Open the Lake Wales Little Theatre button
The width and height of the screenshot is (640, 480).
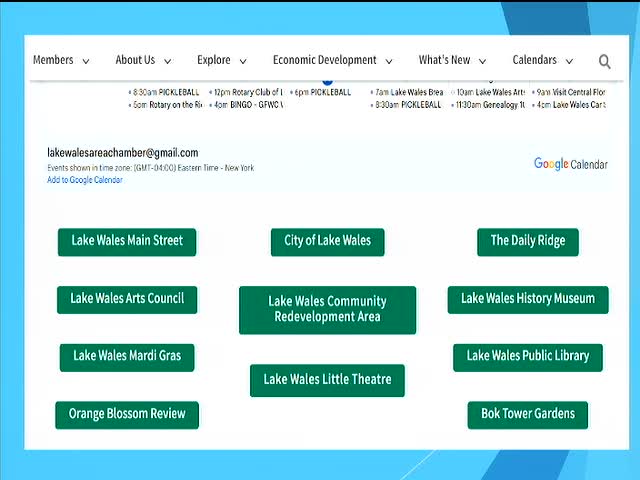point(327,380)
